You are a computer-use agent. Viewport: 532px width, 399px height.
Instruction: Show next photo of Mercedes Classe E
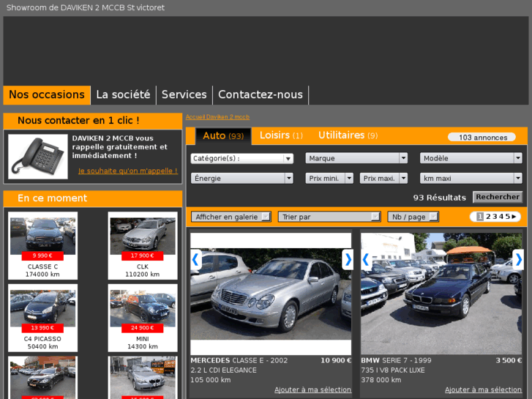pyautogui.click(x=348, y=260)
